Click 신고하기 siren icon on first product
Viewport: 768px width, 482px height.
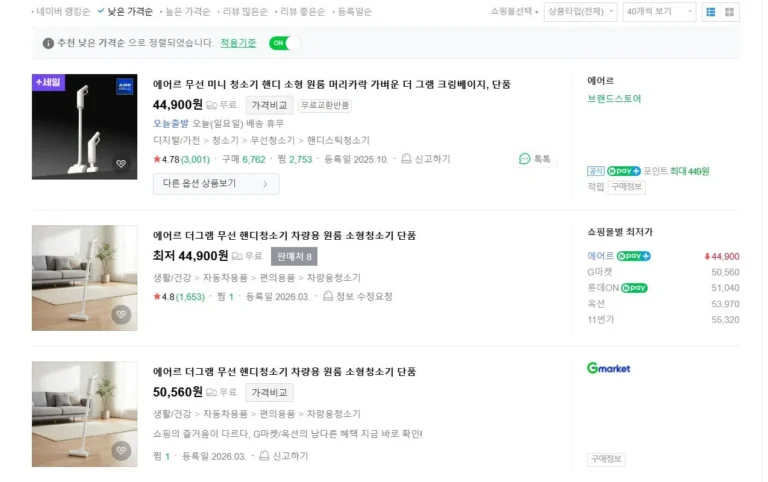click(406, 159)
